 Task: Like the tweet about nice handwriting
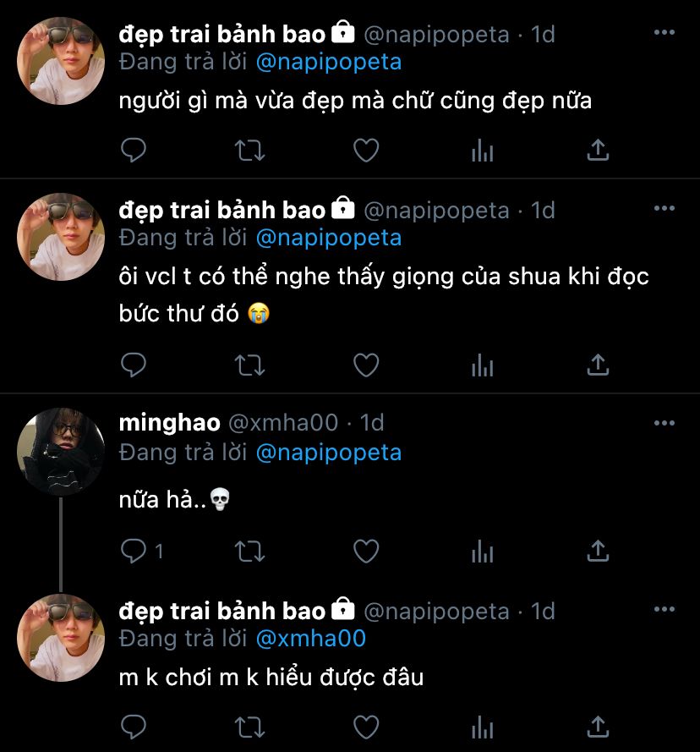(366, 150)
